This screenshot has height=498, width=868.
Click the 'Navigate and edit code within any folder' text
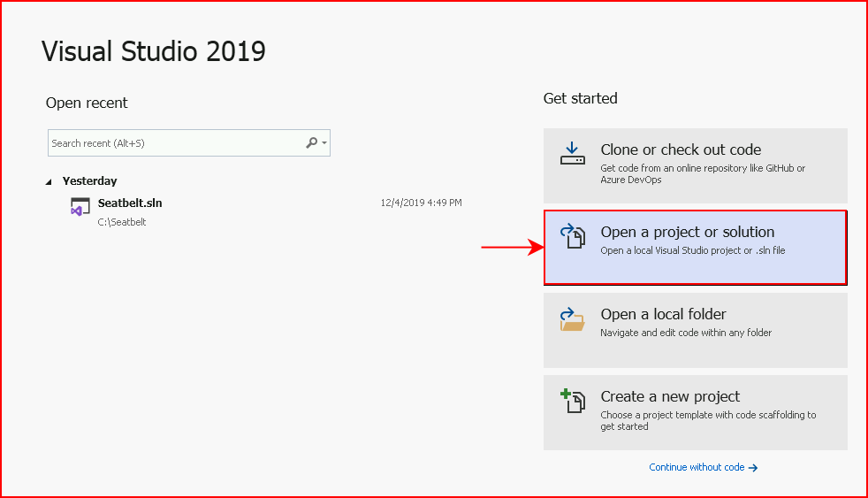pos(686,333)
